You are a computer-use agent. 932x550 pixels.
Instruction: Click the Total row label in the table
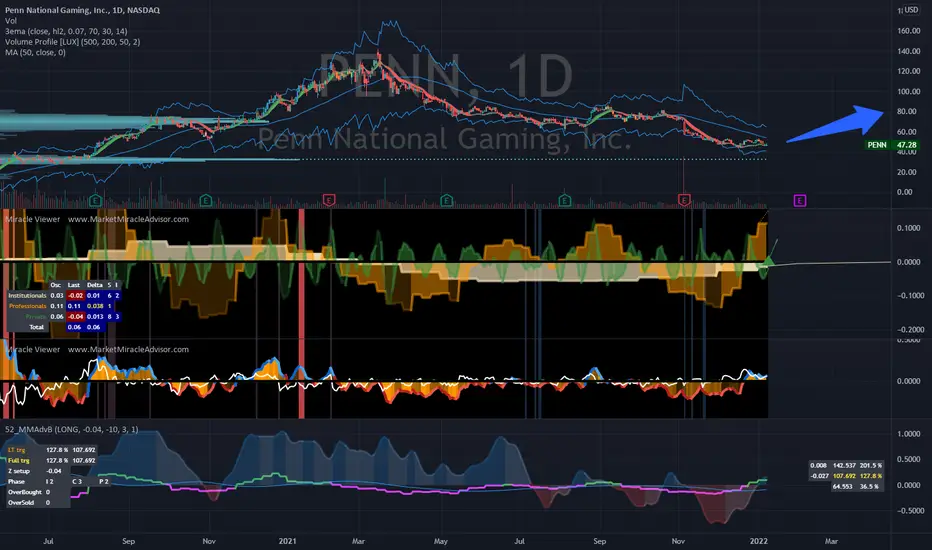tap(37, 327)
